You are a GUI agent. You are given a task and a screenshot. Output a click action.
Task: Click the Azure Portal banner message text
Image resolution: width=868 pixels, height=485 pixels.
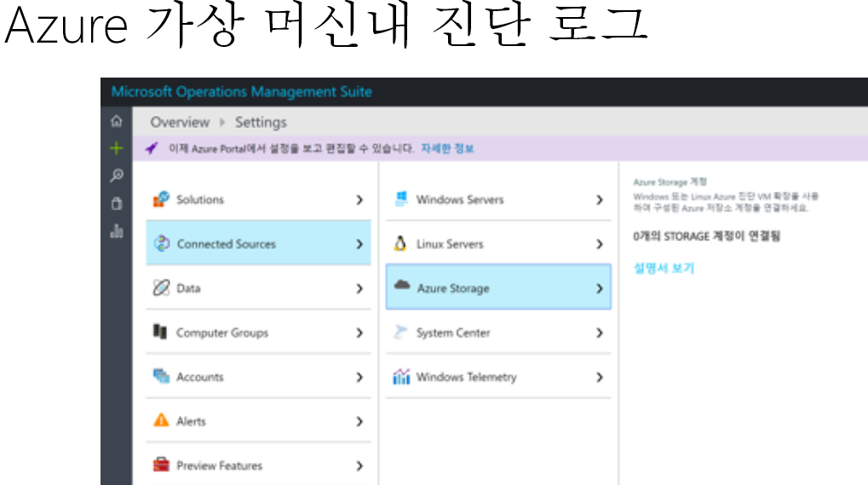point(291,148)
